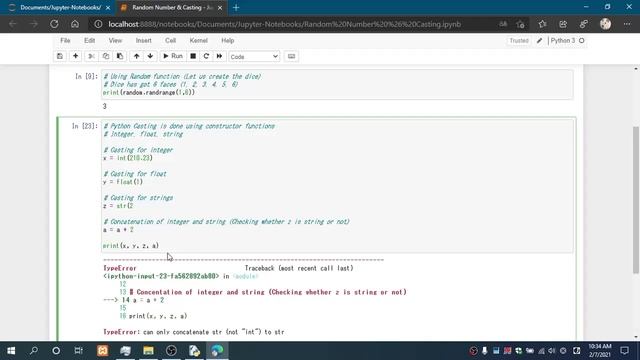Viewport: 640px width, 360px height.
Task: Click the Python 3 kernel name
Action: tap(563, 41)
